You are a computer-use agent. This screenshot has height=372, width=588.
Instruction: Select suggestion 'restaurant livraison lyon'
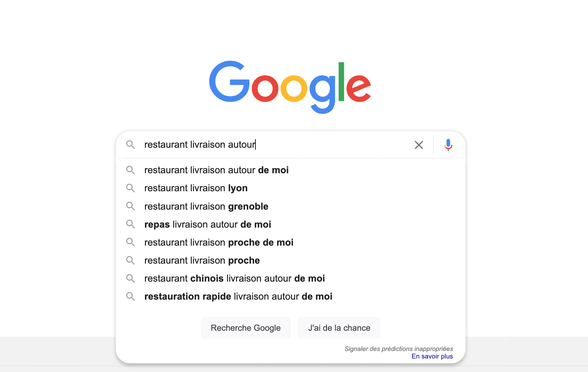(x=196, y=188)
